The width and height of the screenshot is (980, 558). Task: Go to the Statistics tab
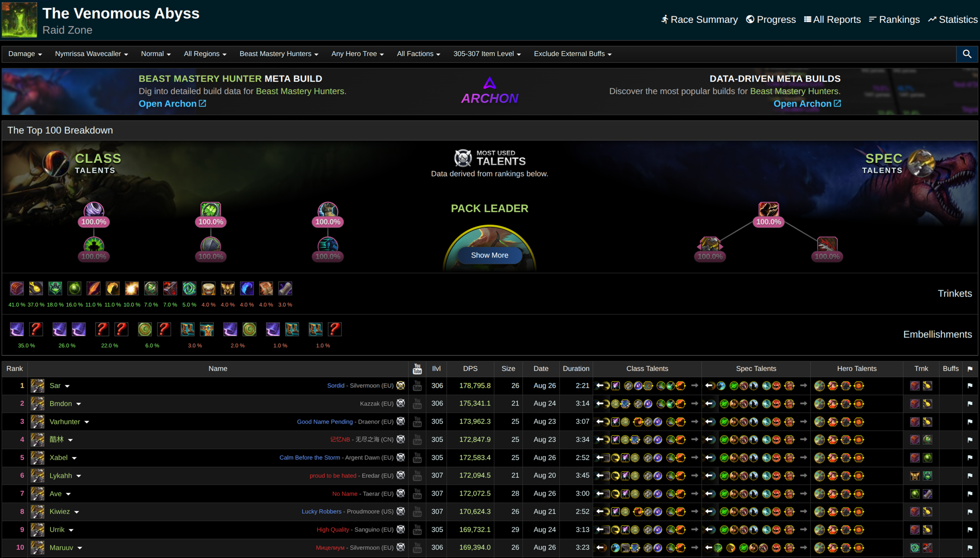953,20
